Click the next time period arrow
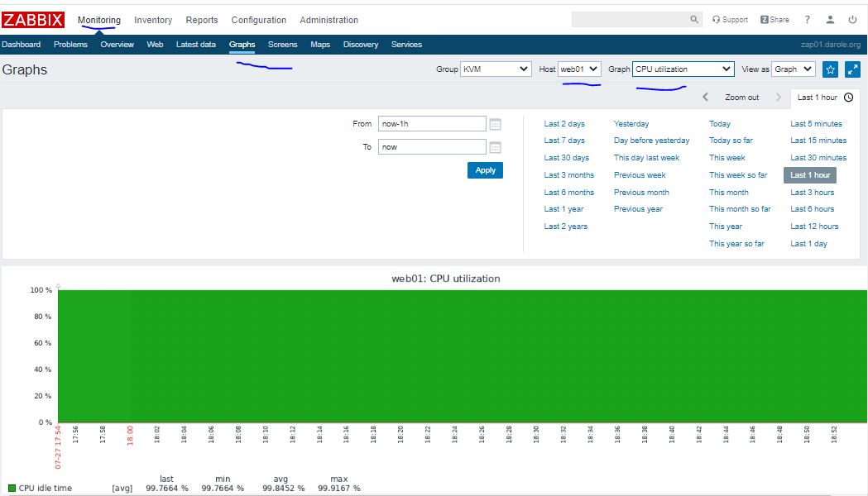Viewport: 868px width, 496px height. (x=779, y=97)
